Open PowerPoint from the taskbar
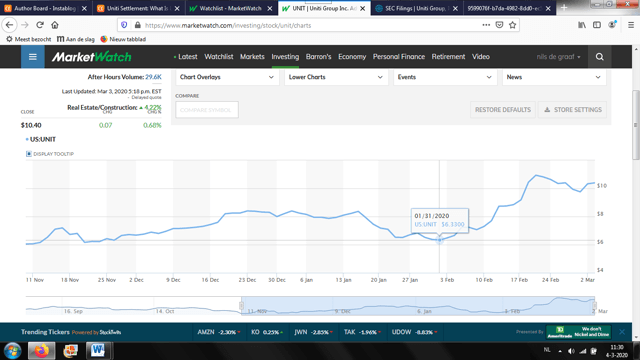Viewport: 640px width, 360px height. 70,351
